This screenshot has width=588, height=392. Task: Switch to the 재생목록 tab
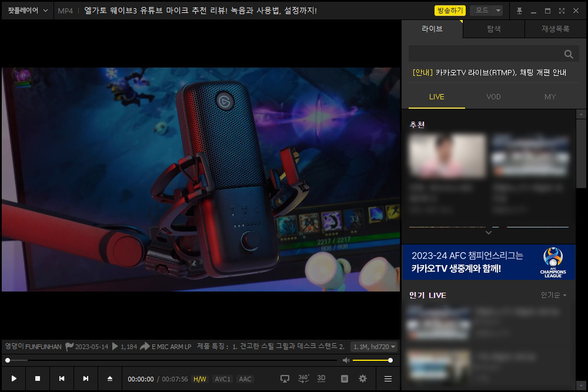point(556,29)
